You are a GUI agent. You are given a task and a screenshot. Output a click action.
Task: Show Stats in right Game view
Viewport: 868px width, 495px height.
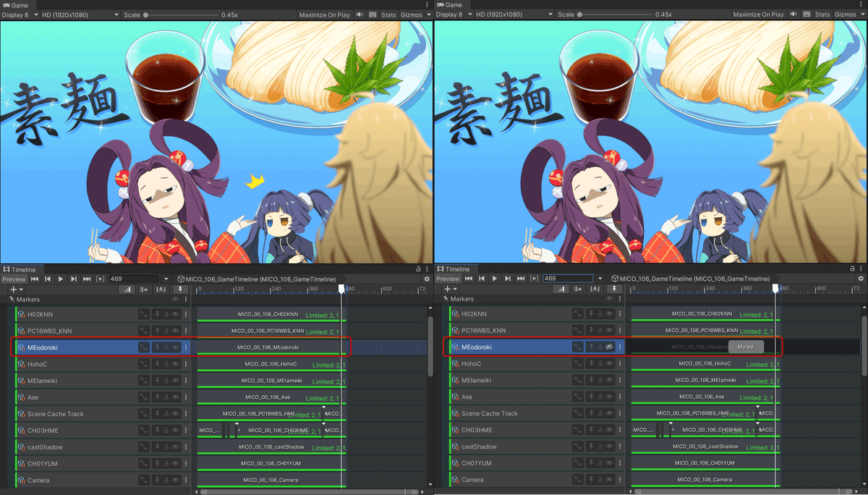click(x=822, y=14)
